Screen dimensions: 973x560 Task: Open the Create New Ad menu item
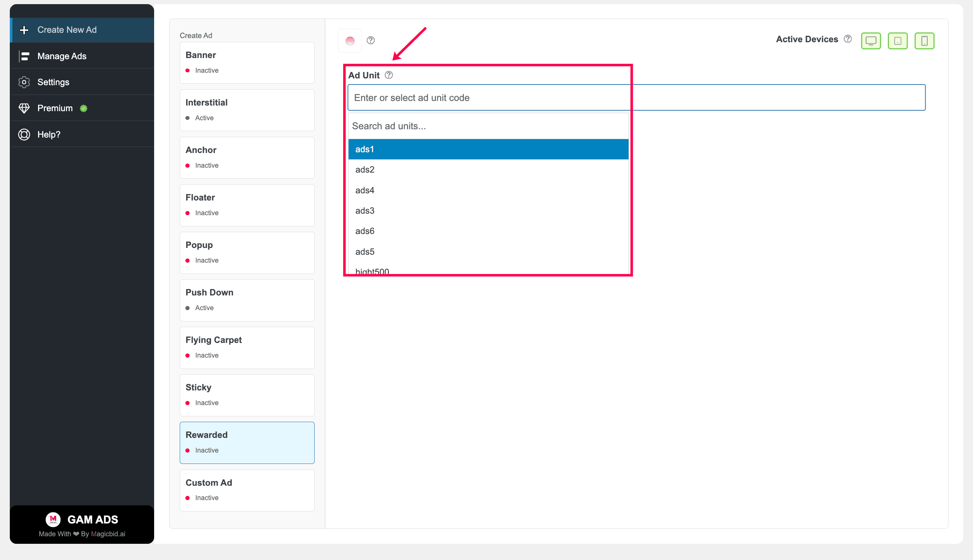click(82, 30)
